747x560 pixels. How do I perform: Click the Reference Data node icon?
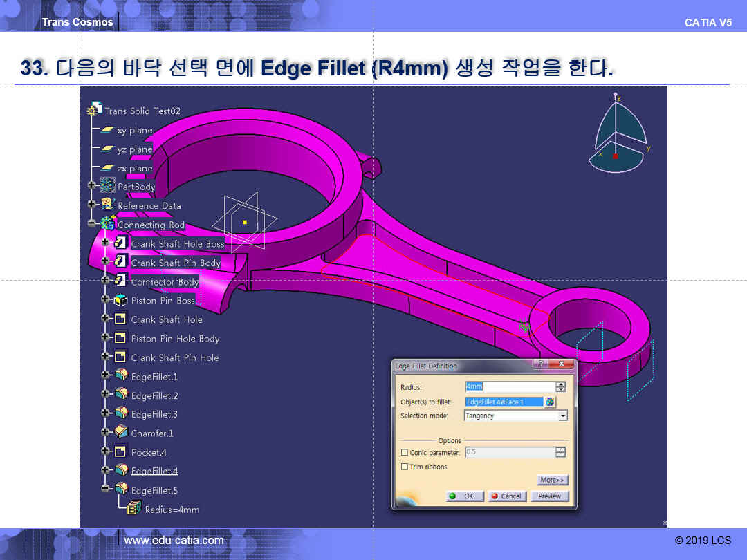tap(107, 205)
